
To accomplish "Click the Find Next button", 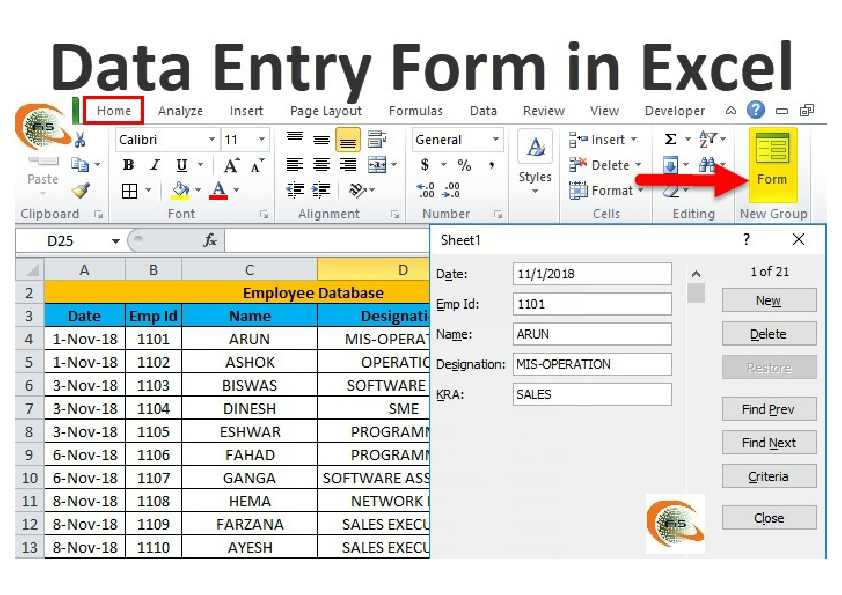I will (x=769, y=443).
